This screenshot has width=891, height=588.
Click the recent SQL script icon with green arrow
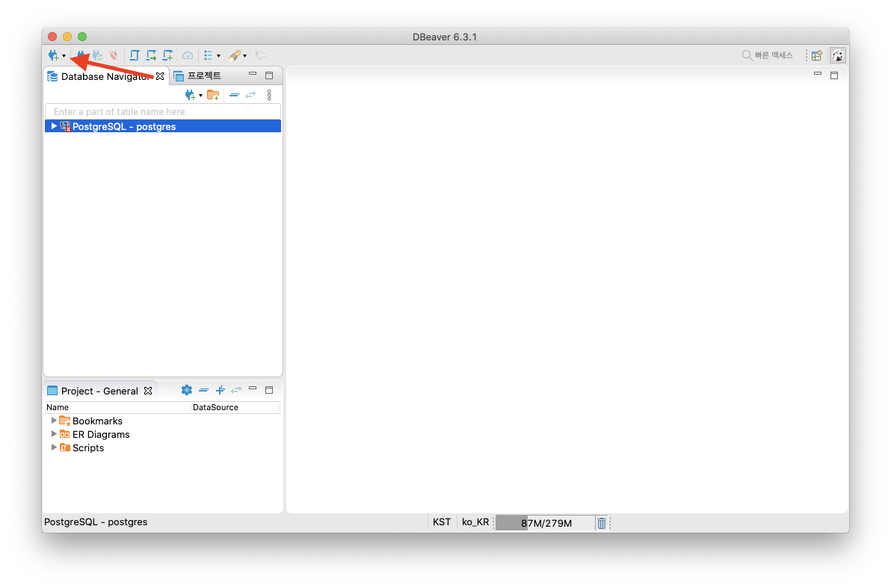(151, 55)
